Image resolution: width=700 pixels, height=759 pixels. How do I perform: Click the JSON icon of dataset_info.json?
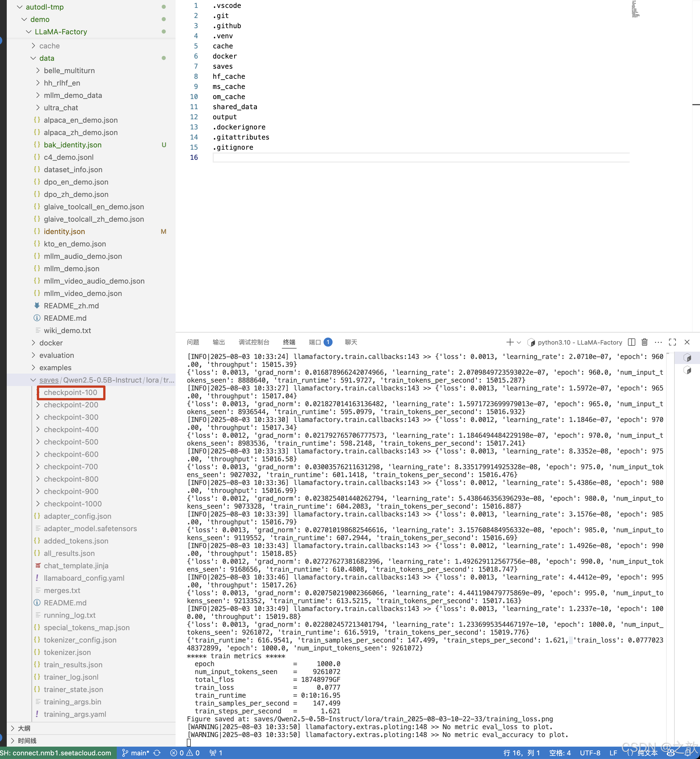37,170
